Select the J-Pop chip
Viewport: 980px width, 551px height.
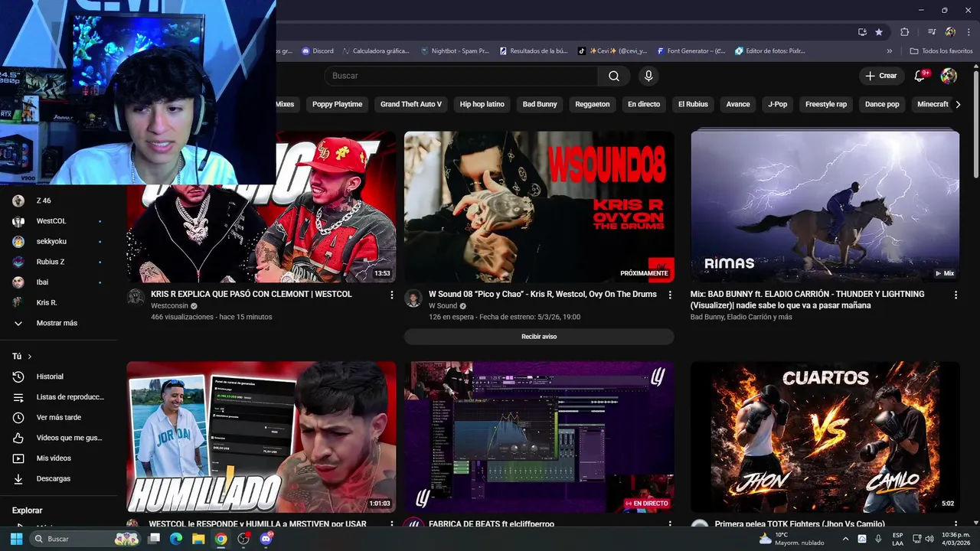778,104
